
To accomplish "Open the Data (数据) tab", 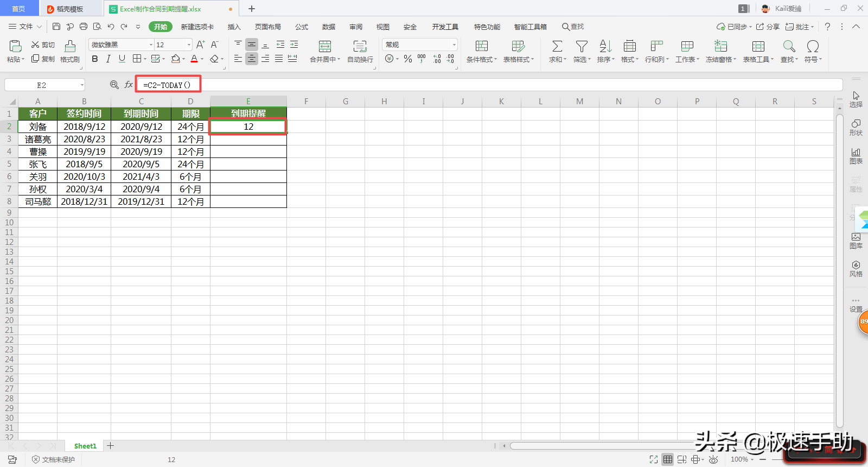I will point(329,27).
